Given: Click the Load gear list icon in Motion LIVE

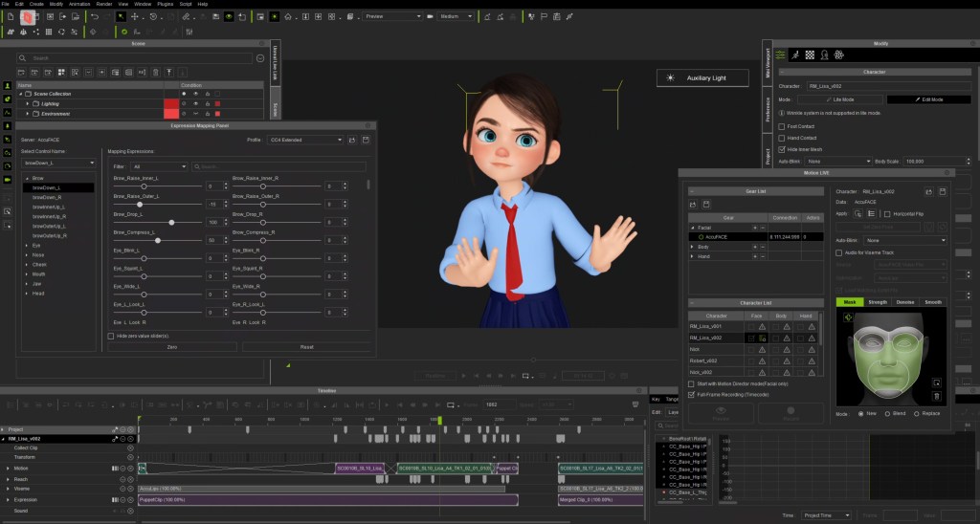Looking at the screenshot, I should 693,205.
